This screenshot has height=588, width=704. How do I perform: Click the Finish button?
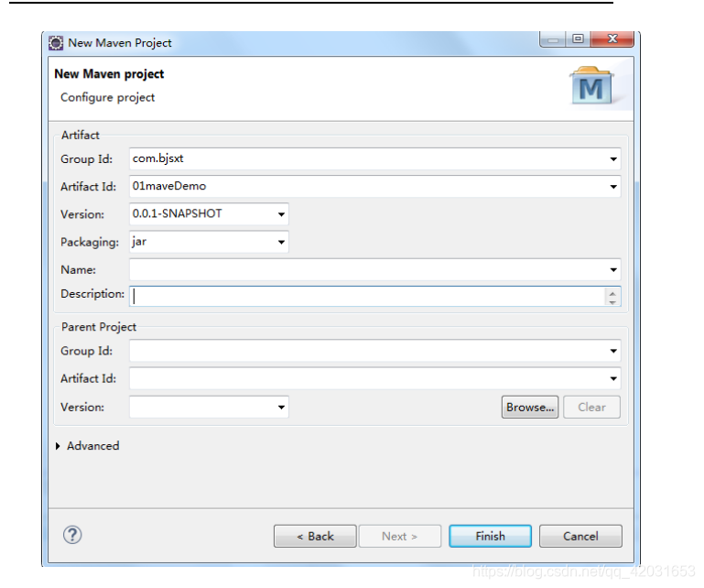(x=491, y=536)
